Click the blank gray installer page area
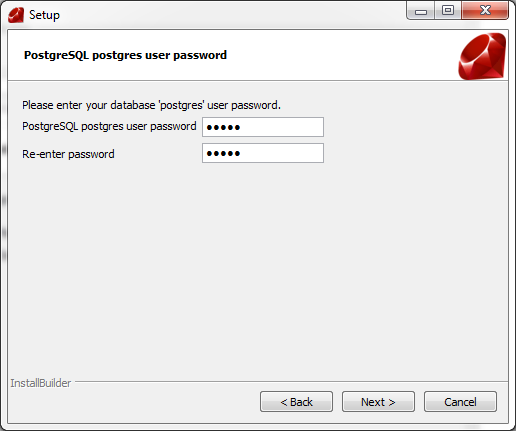 (x=258, y=267)
